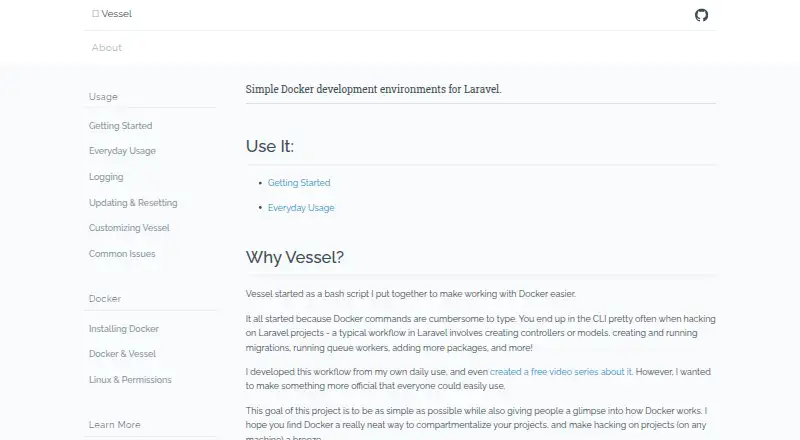Click the Usage sidebar section heading
800x440 pixels.
(x=103, y=96)
